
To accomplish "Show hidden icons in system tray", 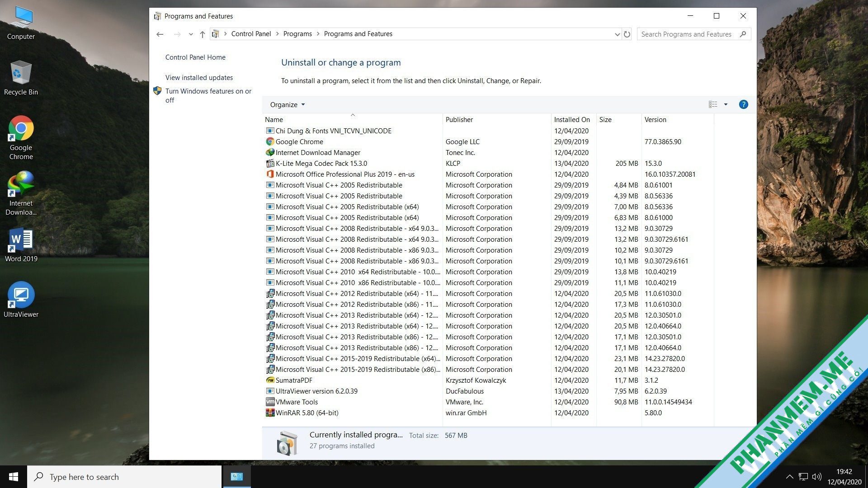I will pyautogui.click(x=789, y=477).
